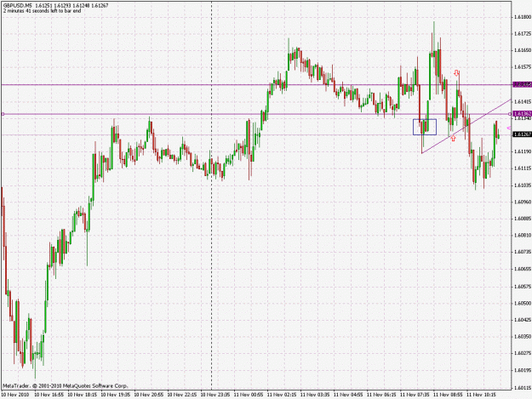Image resolution: width=532 pixels, height=399 pixels.
Task: Click the '10 Nov 19:35' time label
Action: click(116, 395)
